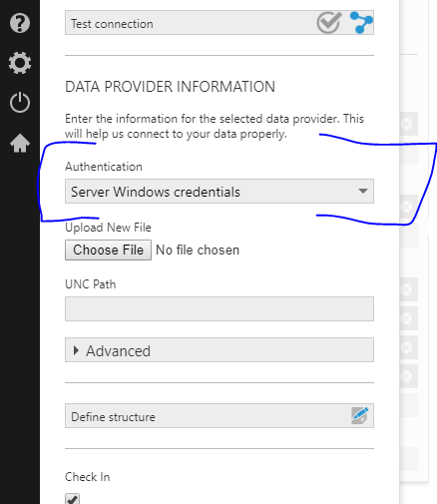Click bottommost faded remove icon at right edge

406,376
